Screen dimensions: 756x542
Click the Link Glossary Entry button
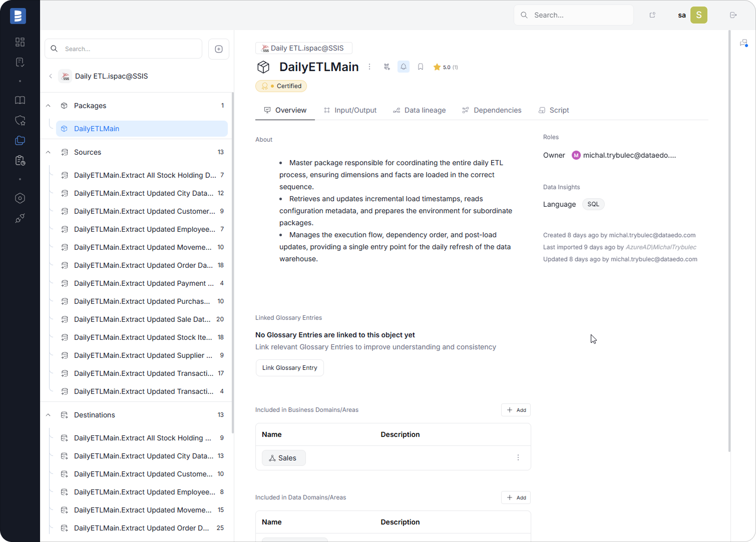[x=289, y=367]
